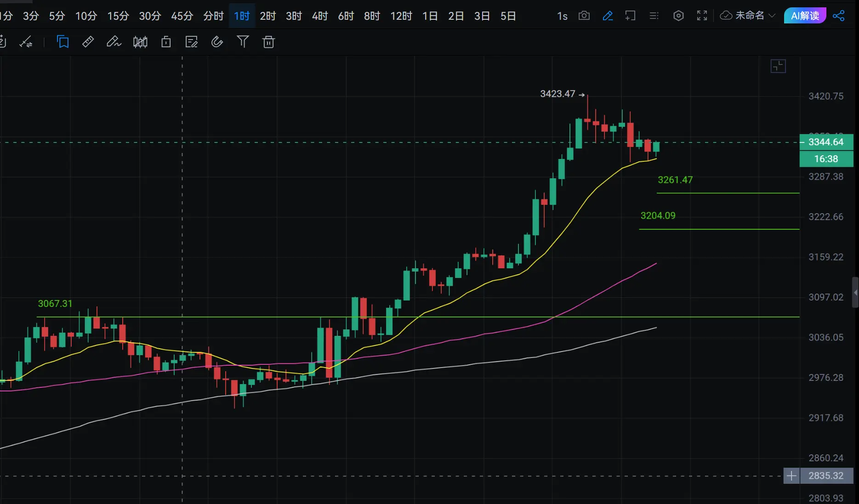Share the chart via share icon
Viewport: 859px width, 504px height.
(x=839, y=16)
